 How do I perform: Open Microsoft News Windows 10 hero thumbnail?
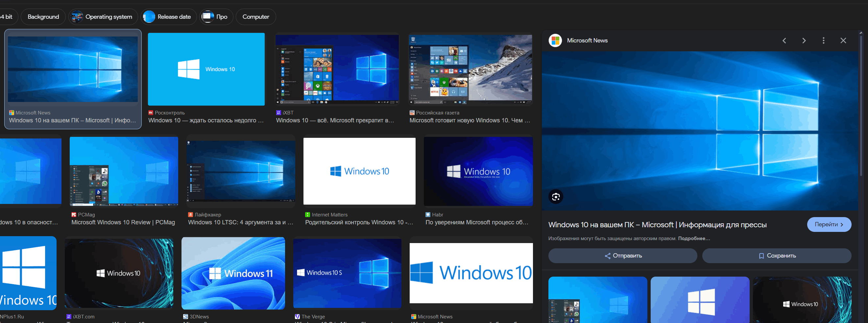point(73,69)
